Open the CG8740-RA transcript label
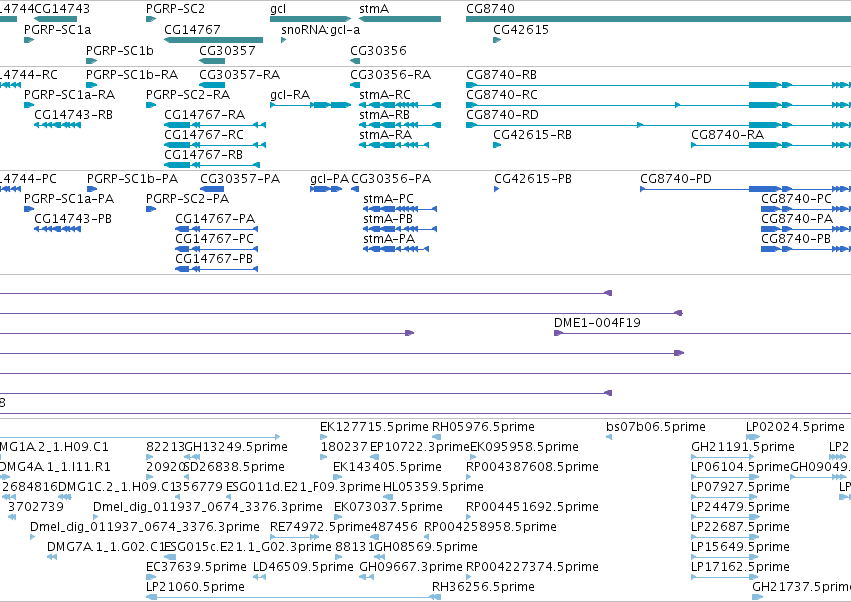This screenshot has height=602, width=851. point(727,135)
